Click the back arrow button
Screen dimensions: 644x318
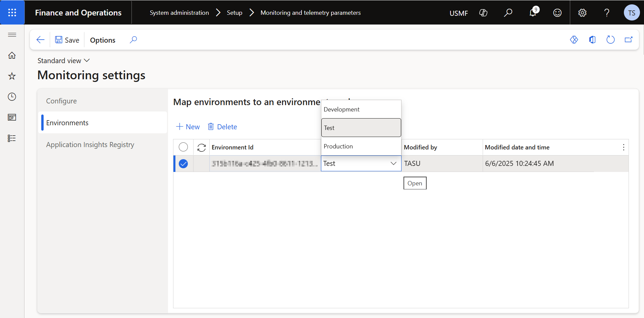pyautogui.click(x=41, y=40)
